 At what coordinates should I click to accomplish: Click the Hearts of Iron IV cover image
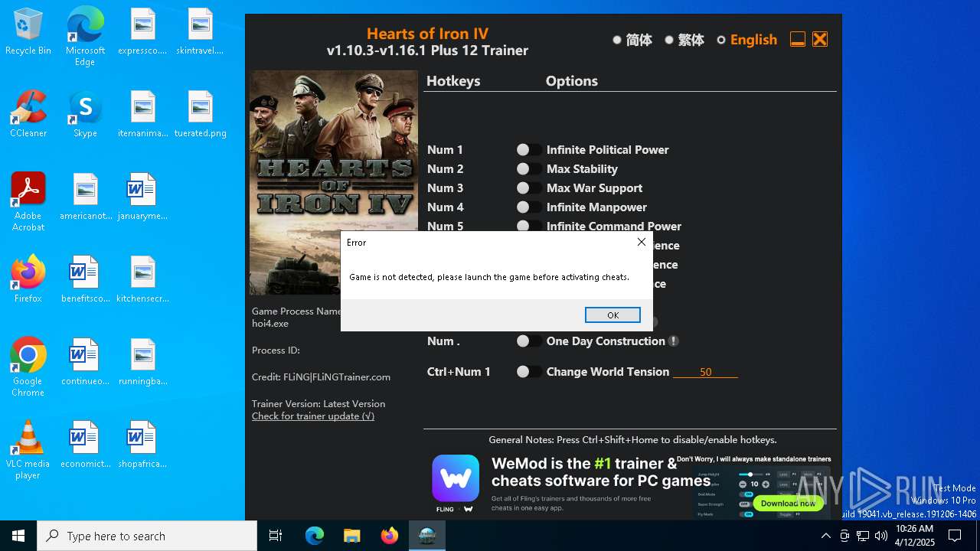[334, 182]
